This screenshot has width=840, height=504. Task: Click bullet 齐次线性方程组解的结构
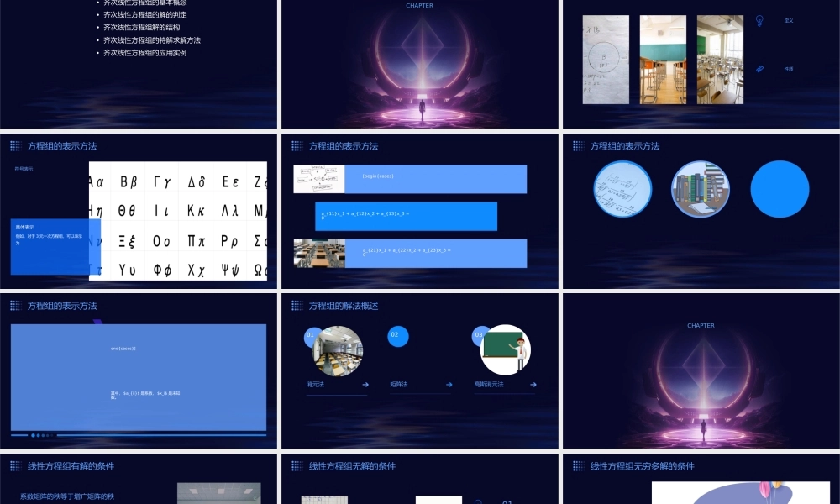coord(141,28)
